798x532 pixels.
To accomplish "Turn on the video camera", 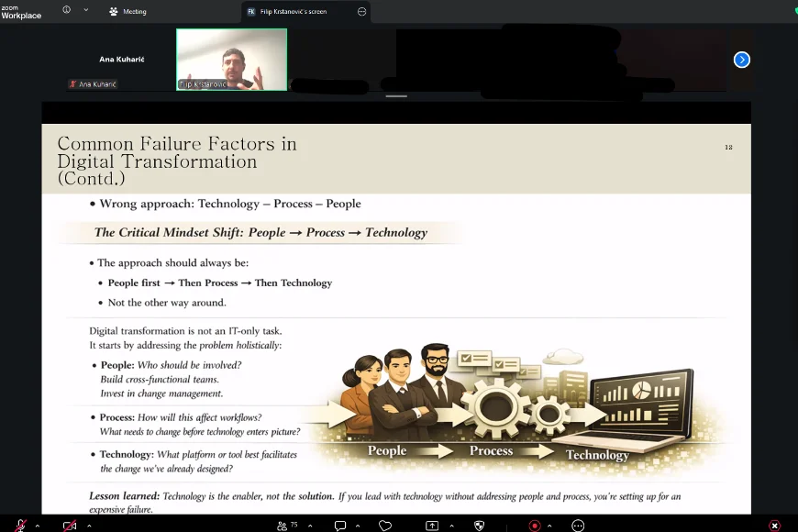I will (x=70, y=526).
